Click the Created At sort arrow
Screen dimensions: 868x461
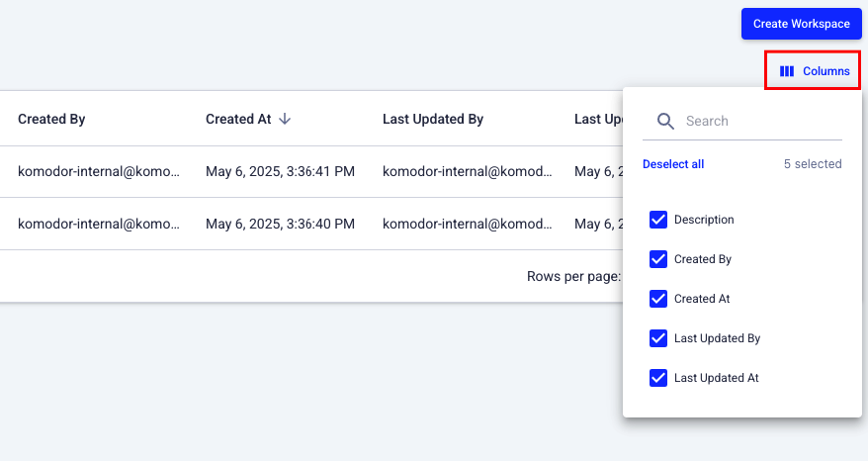tap(285, 119)
